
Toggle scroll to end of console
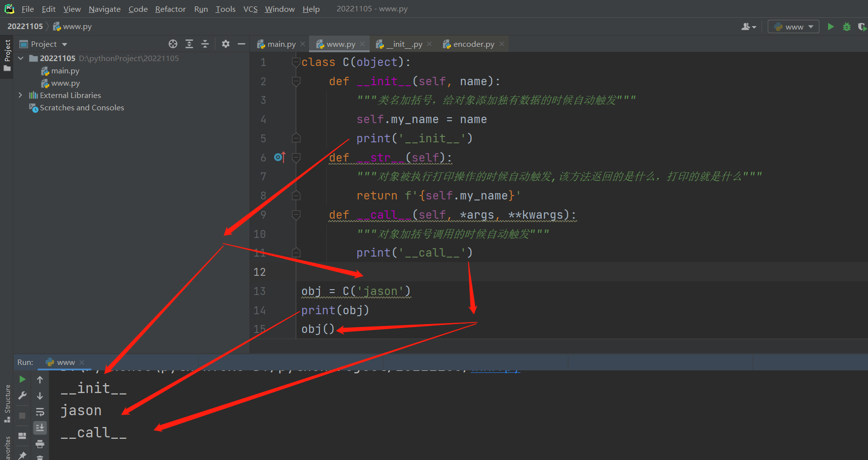[40, 427]
